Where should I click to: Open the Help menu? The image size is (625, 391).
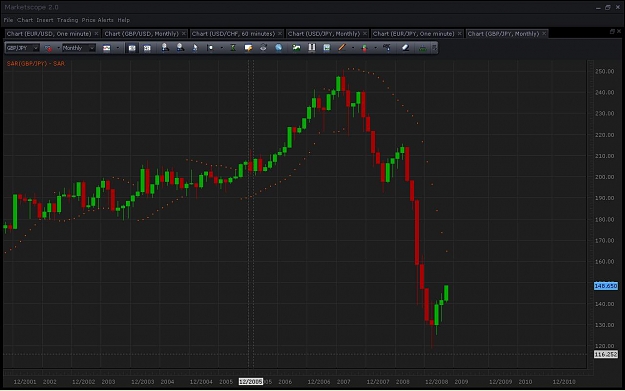click(124, 20)
